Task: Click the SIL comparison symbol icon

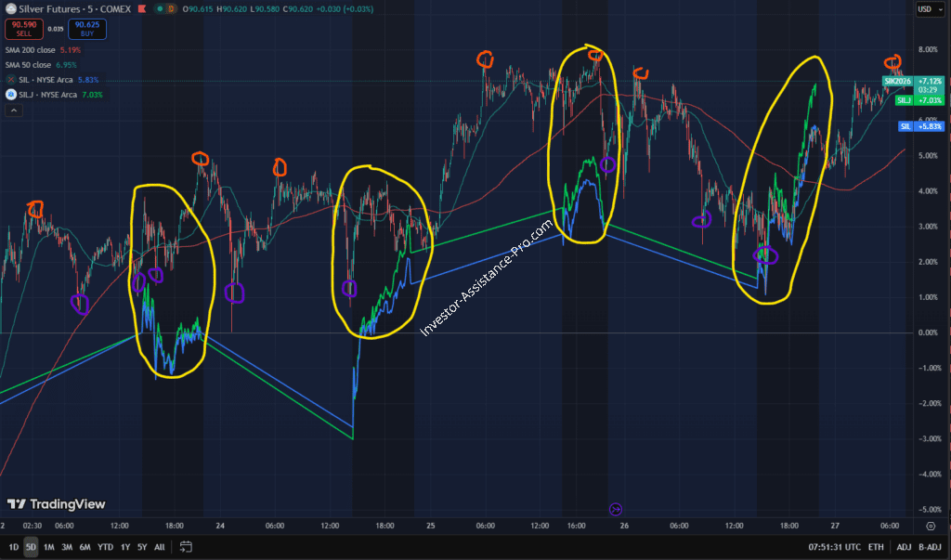Action: (x=10, y=81)
